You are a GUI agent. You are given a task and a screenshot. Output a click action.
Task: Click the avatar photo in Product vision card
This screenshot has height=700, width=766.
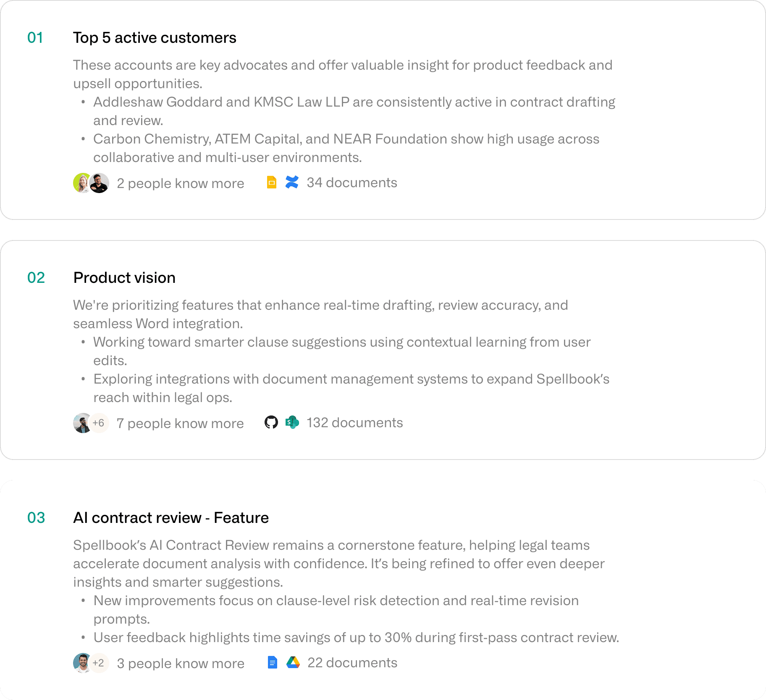[82, 423]
